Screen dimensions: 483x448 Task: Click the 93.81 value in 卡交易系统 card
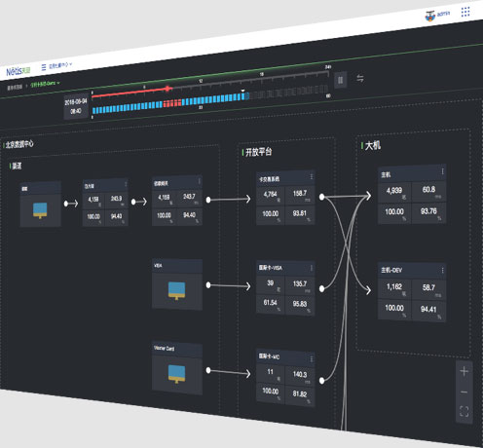coord(300,213)
